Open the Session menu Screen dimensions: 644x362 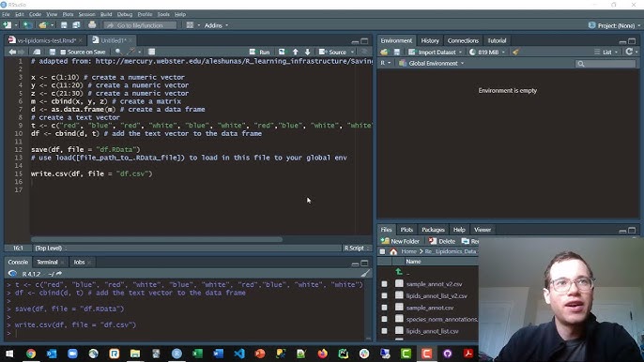tap(86, 14)
